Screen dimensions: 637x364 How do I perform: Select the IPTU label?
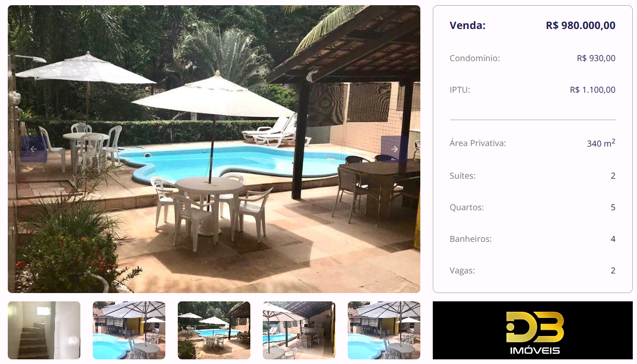(x=460, y=90)
